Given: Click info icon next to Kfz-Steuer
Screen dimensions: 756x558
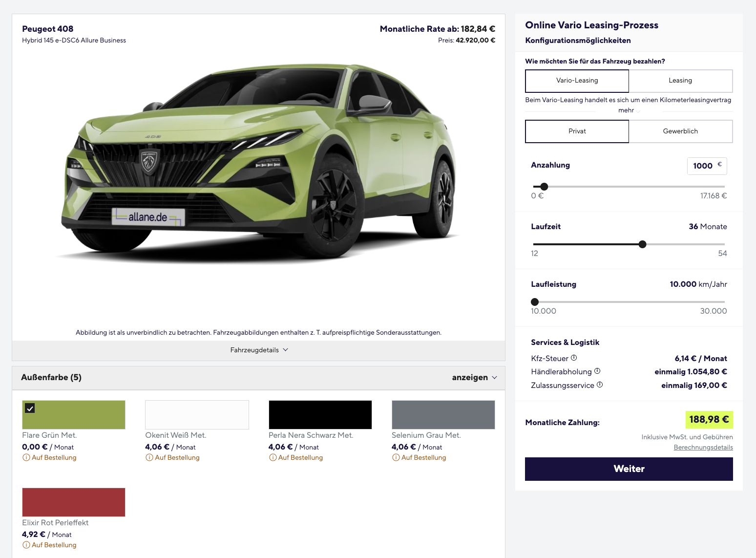Looking at the screenshot, I should point(574,358).
